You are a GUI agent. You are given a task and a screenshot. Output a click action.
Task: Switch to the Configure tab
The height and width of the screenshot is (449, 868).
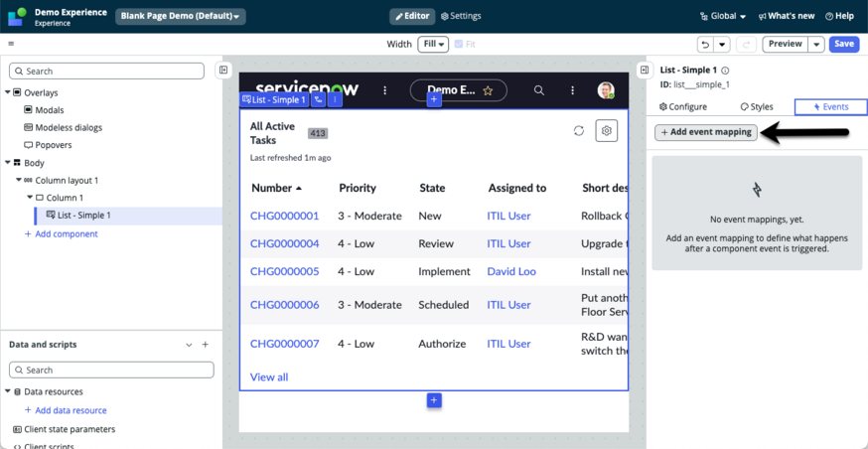click(x=683, y=107)
